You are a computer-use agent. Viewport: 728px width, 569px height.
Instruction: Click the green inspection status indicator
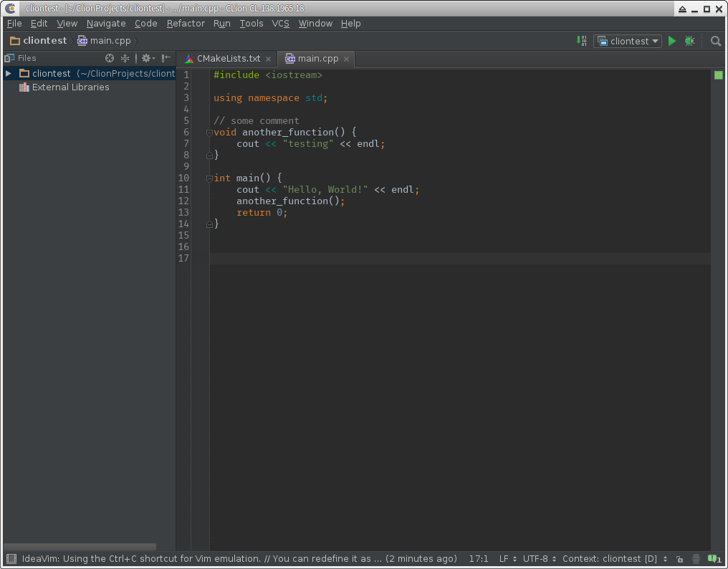pyautogui.click(x=718, y=75)
